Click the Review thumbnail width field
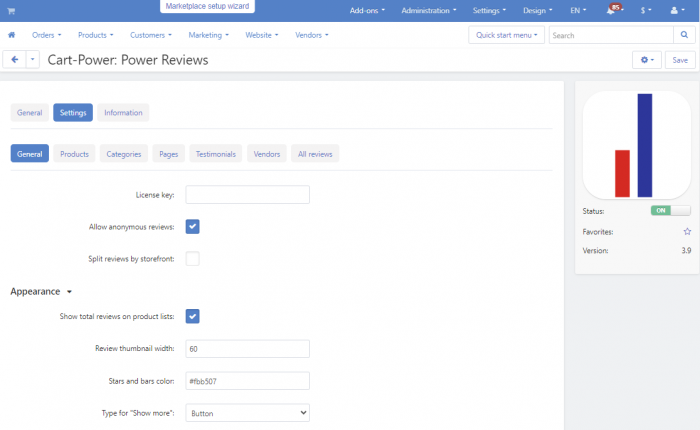Image resolution: width=700 pixels, height=430 pixels. (247, 349)
